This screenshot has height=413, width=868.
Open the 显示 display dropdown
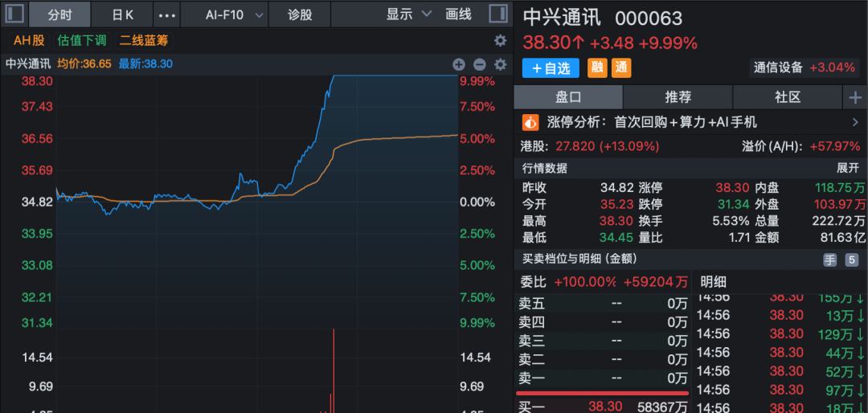pos(408,14)
